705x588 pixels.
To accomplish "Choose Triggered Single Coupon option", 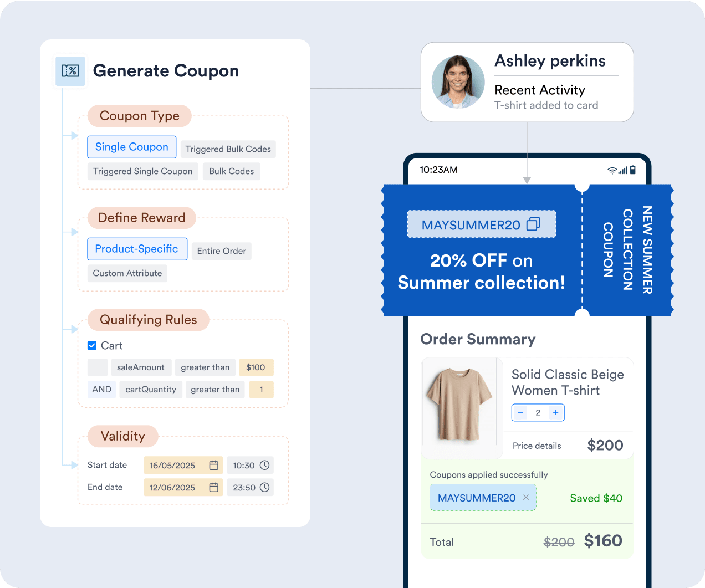I will (x=142, y=171).
